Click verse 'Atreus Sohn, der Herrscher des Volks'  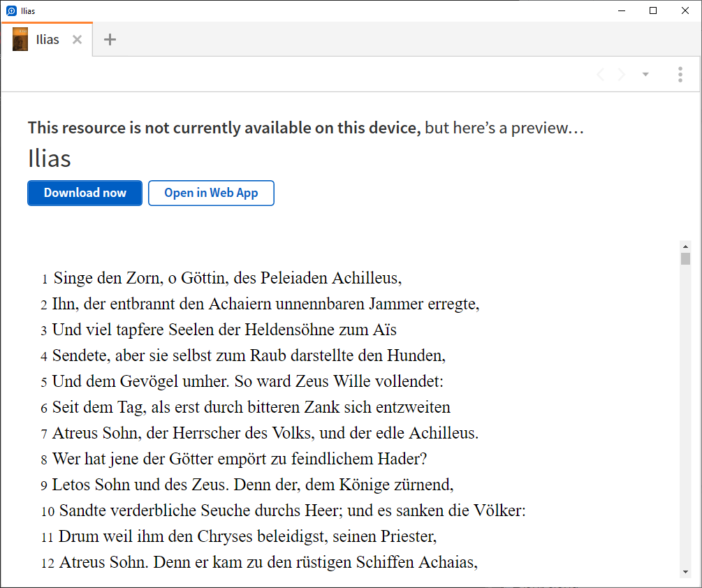(x=265, y=433)
